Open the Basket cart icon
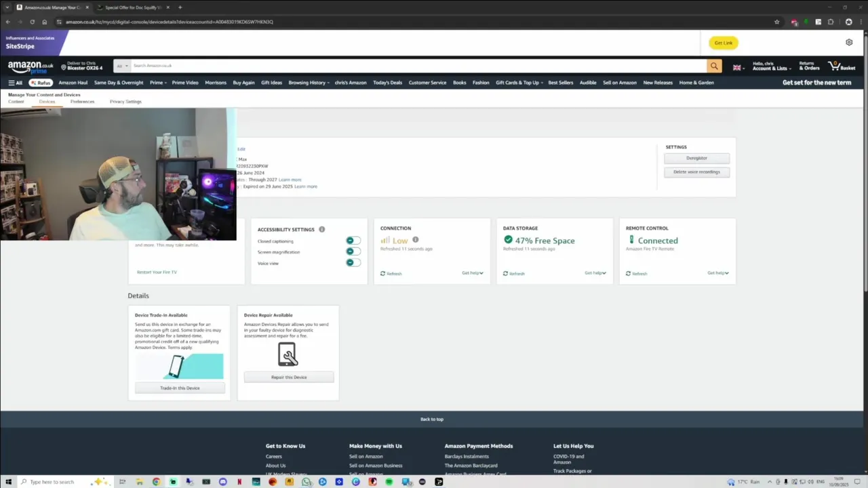 point(842,66)
